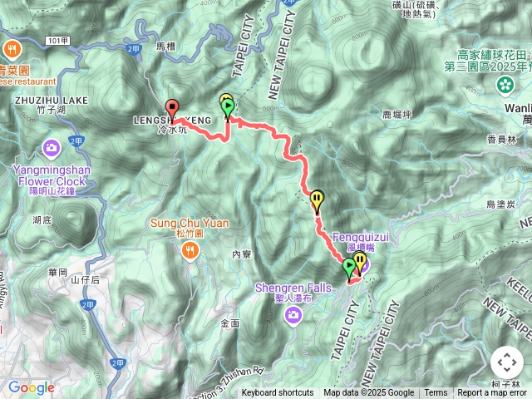Click the 101甲 road shield
Screen dimensions: 532x399
coord(57,41)
